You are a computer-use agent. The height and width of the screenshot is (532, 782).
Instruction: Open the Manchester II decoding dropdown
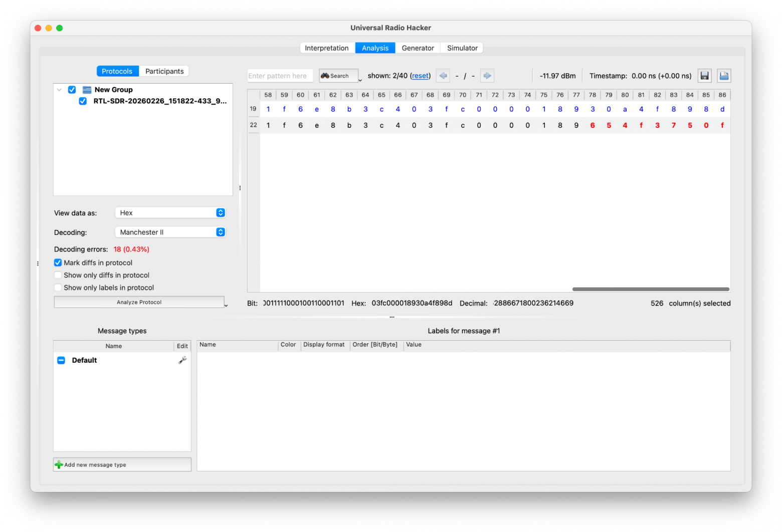point(170,232)
